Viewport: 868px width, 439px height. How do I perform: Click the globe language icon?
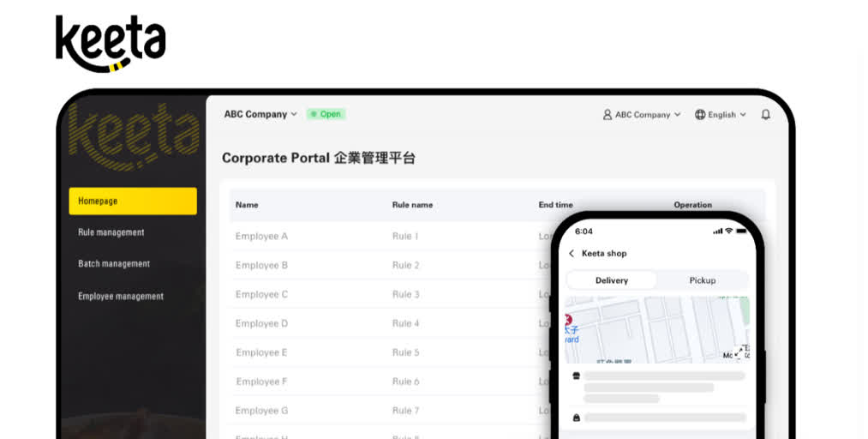pos(700,115)
